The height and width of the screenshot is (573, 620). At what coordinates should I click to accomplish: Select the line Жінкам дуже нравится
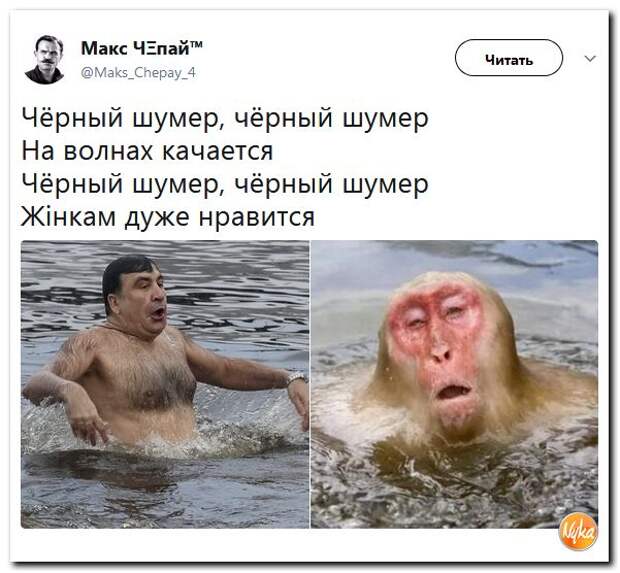point(168,217)
